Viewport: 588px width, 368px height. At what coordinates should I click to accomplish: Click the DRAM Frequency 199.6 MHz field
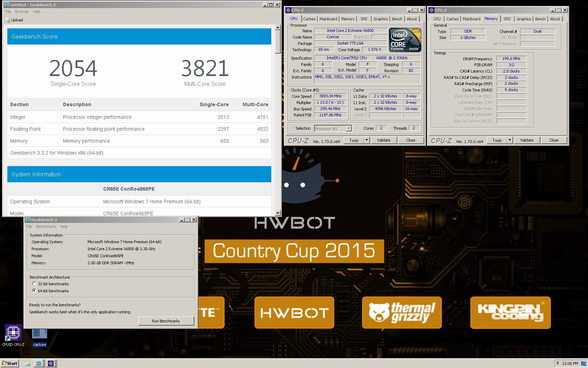coord(511,59)
